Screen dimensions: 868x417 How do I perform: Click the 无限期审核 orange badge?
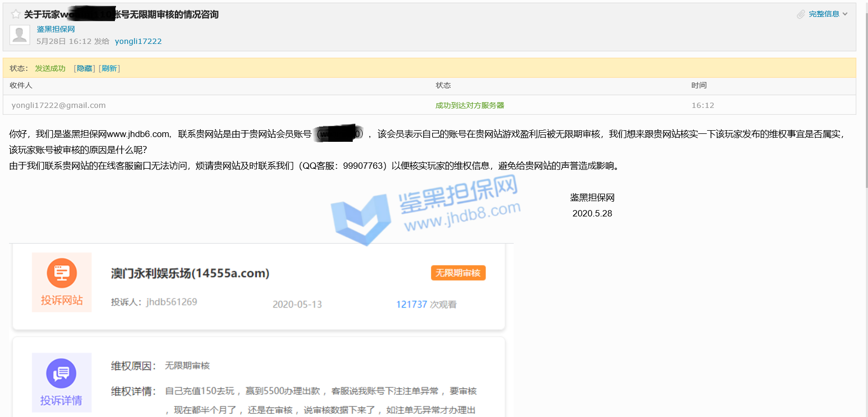pyautogui.click(x=458, y=273)
